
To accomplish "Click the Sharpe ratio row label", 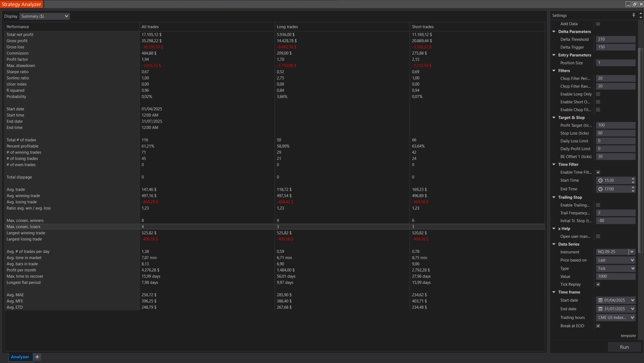I will tap(18, 72).
